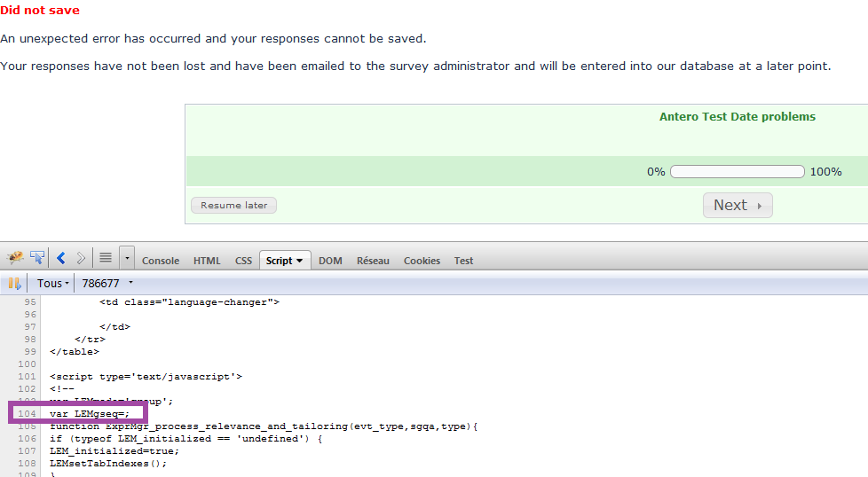Image resolution: width=868 pixels, height=477 pixels.
Task: Go back with the blue left arrow
Action: coord(61,258)
